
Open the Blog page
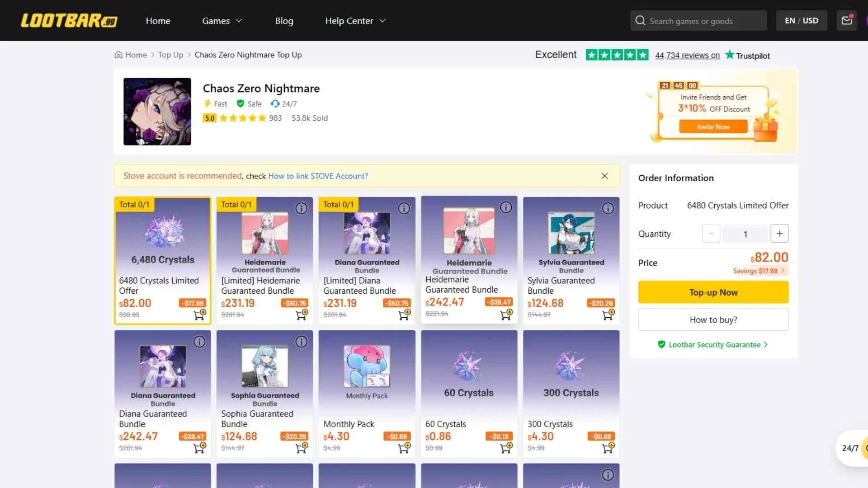(x=284, y=21)
